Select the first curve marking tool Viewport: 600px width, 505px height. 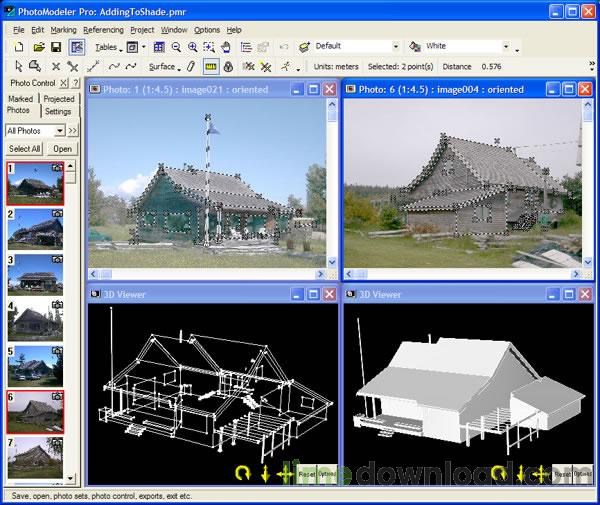pyautogui.click(x=114, y=66)
